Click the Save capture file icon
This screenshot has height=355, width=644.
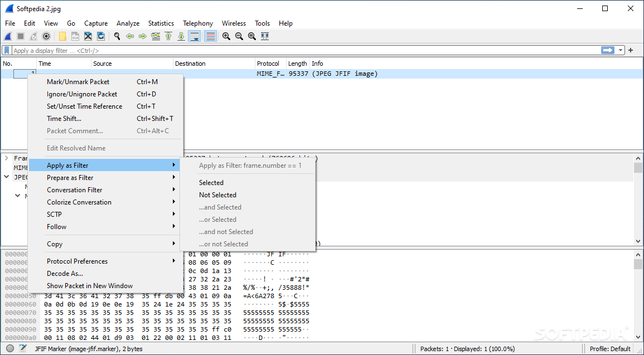point(75,36)
